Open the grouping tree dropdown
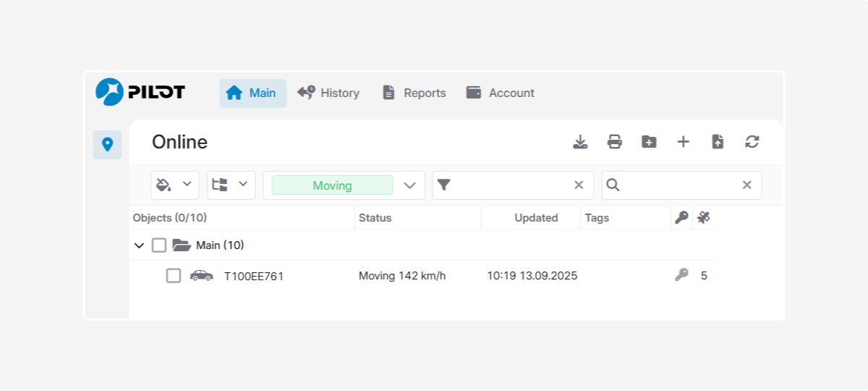868x391 pixels. pos(231,185)
